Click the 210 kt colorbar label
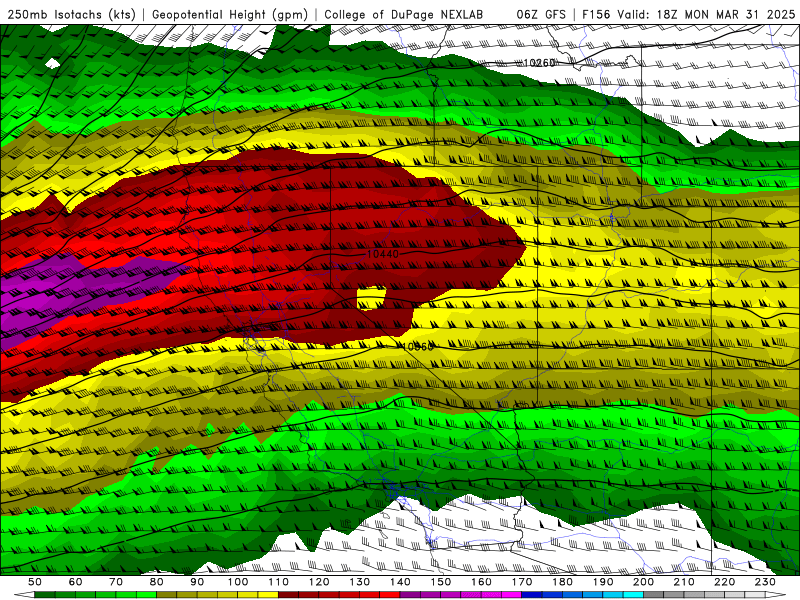 pos(684,582)
